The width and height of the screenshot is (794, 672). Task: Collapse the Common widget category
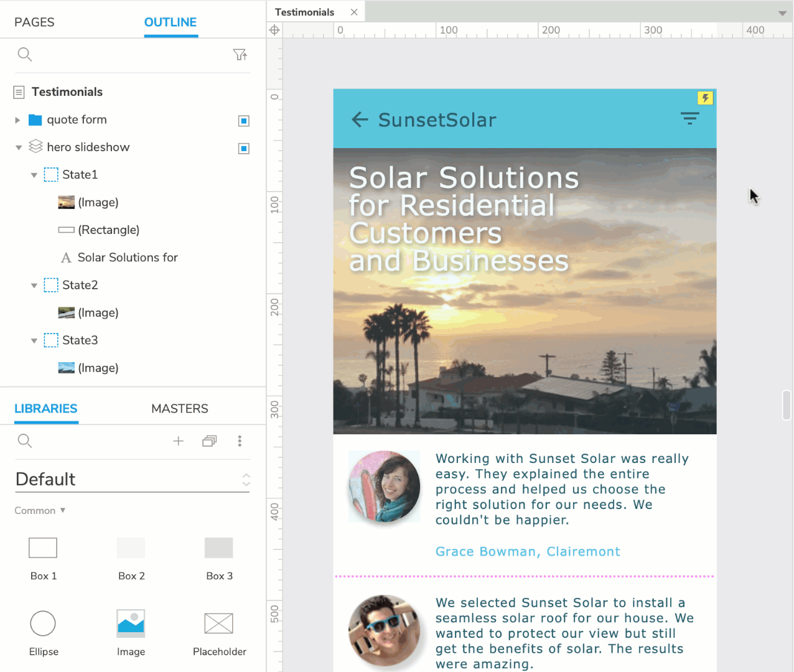coord(40,510)
